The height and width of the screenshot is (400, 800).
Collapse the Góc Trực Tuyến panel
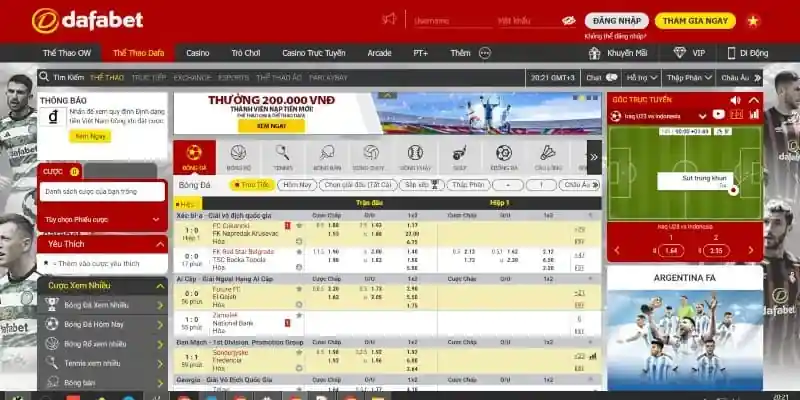pos(754,100)
